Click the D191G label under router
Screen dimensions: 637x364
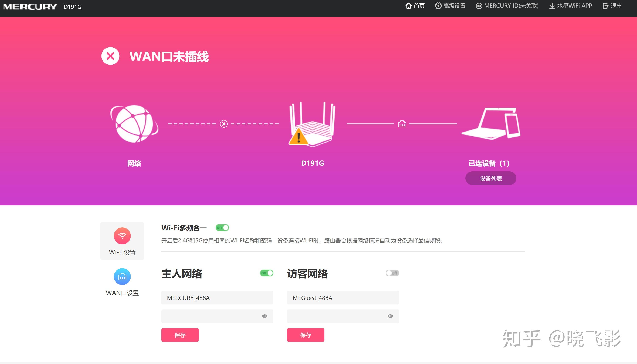(x=313, y=163)
